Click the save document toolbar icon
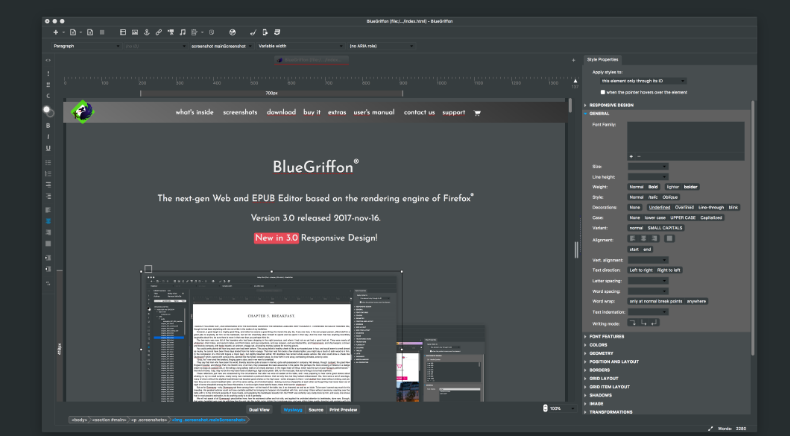The image size is (790, 436). pyautogui.click(x=90, y=32)
